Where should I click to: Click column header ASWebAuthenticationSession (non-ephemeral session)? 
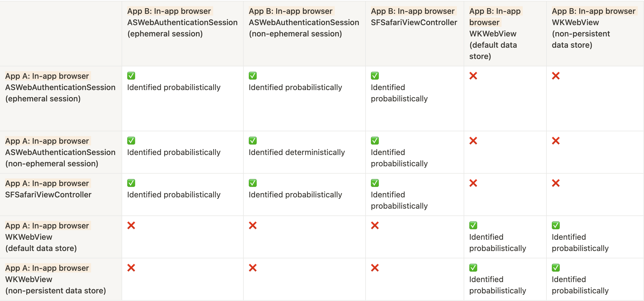tap(304, 22)
